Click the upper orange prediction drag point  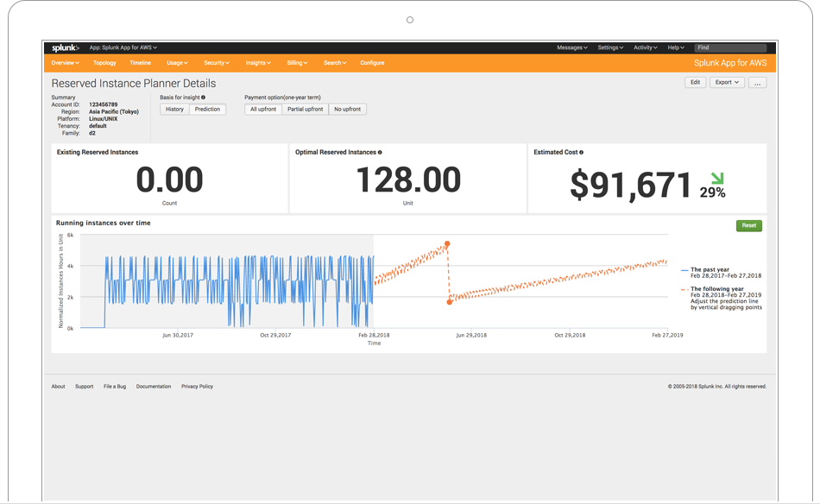point(447,244)
